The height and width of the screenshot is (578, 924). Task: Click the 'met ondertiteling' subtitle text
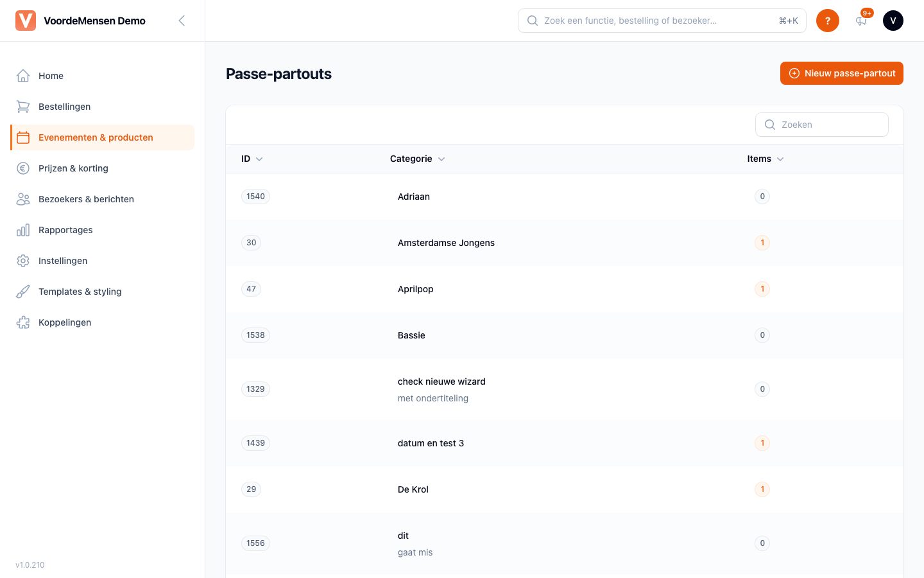[x=433, y=398]
